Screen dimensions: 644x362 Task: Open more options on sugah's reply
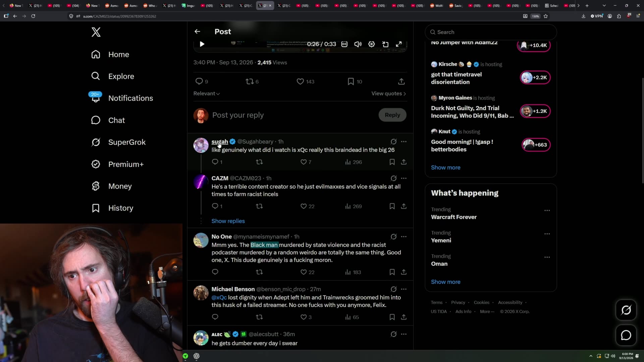pyautogui.click(x=404, y=141)
